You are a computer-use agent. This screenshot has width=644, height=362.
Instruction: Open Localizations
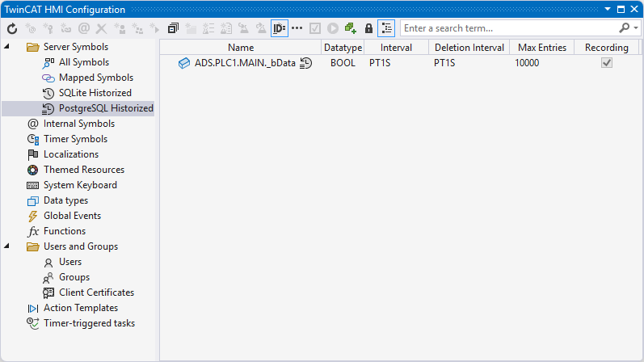pyautogui.click(x=71, y=154)
